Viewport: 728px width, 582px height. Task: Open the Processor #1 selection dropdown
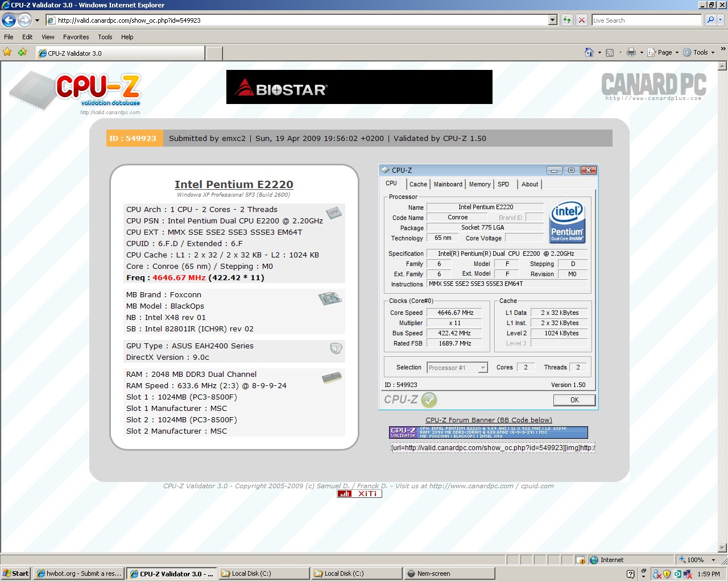457,368
